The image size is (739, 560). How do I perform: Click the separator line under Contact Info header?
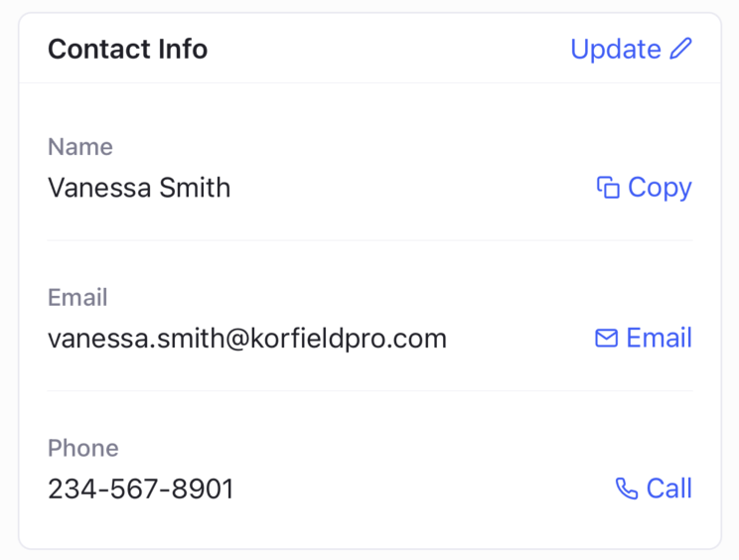pos(369,83)
